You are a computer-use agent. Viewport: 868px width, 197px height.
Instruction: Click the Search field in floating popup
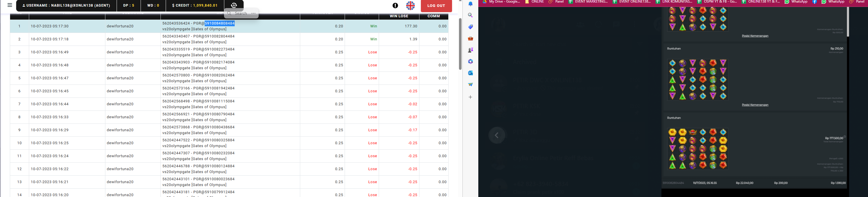coord(241,14)
